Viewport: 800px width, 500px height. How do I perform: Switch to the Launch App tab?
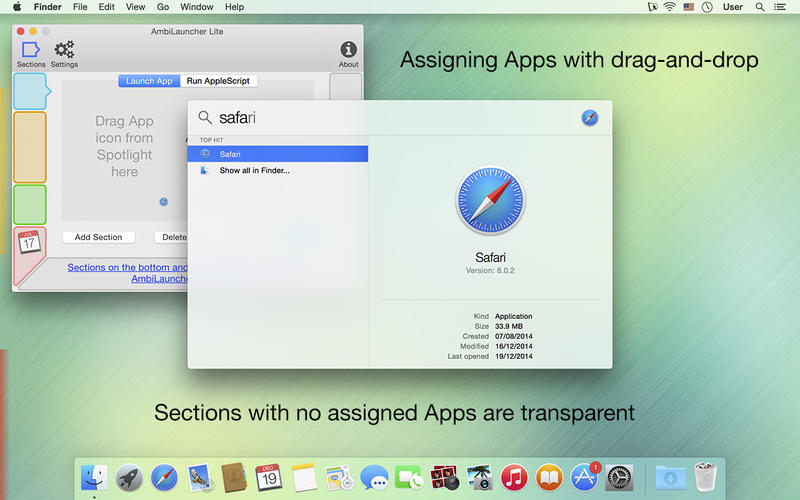click(x=149, y=81)
